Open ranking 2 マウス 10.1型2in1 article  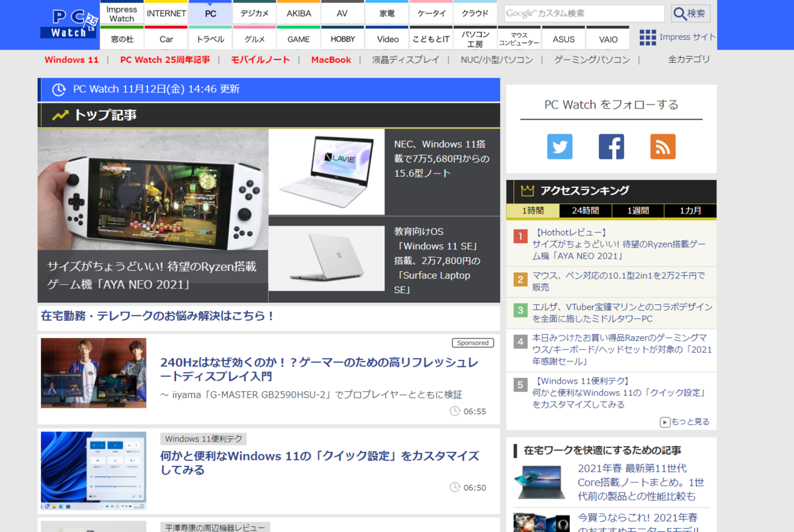coord(618,281)
